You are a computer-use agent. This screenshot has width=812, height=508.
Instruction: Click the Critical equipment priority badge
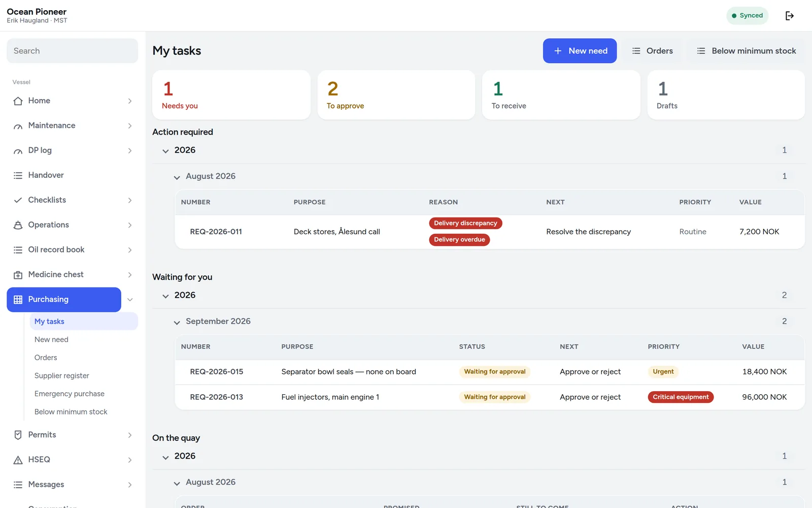click(681, 397)
